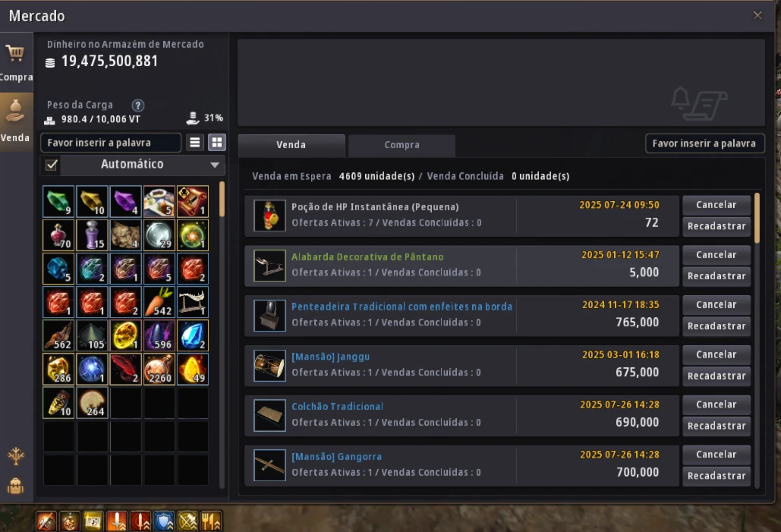
Task: Select the Venda hand sidebar icon
Action: tap(15, 111)
